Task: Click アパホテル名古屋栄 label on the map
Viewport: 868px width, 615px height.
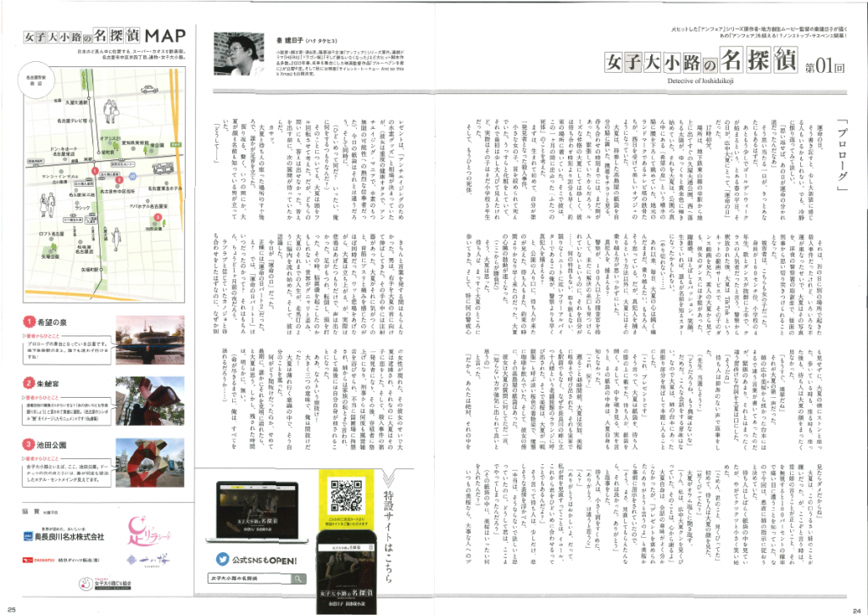Action: [149, 207]
